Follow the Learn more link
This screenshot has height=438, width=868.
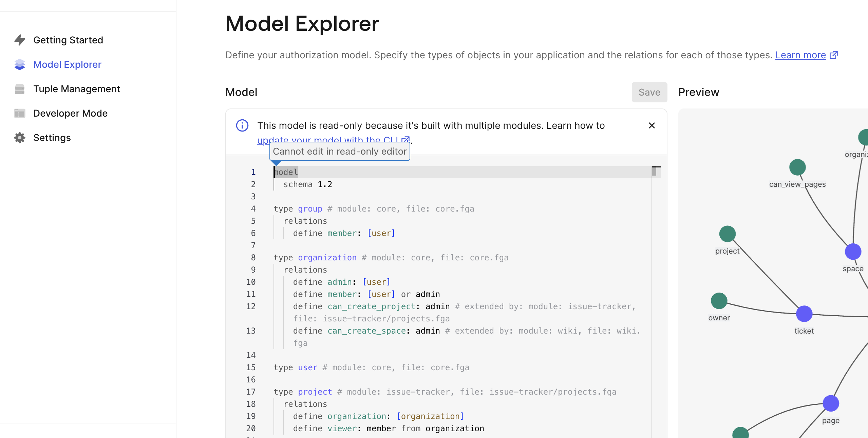click(800, 55)
